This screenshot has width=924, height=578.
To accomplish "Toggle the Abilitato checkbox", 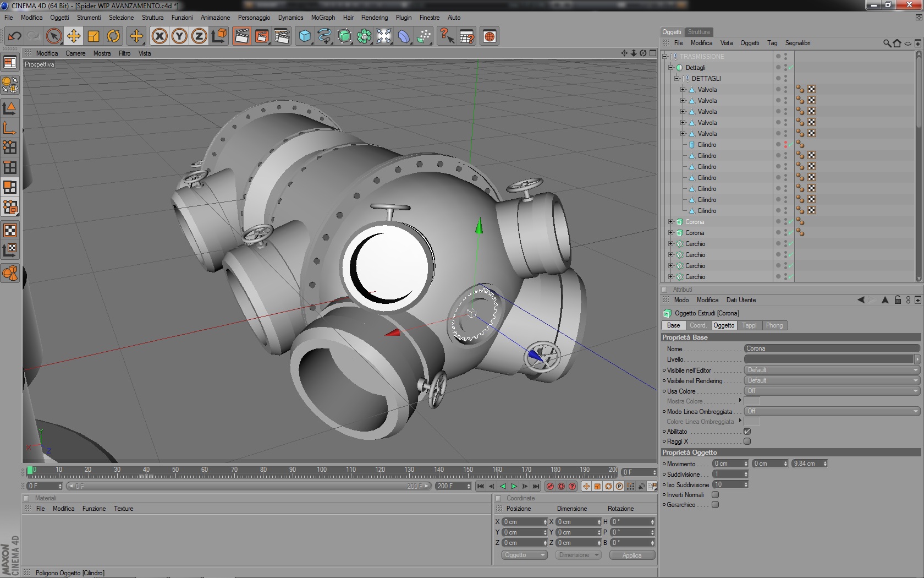I will tap(747, 432).
